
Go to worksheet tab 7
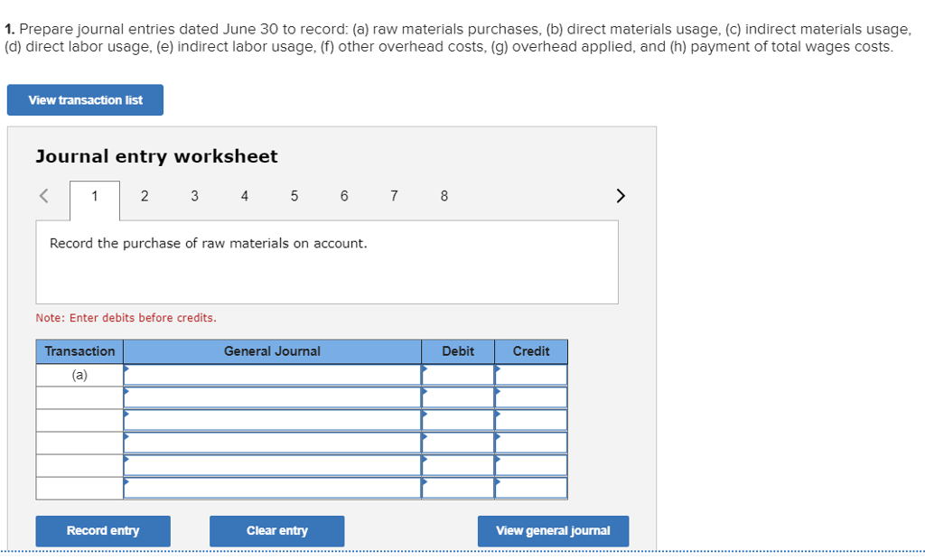pyautogui.click(x=394, y=196)
